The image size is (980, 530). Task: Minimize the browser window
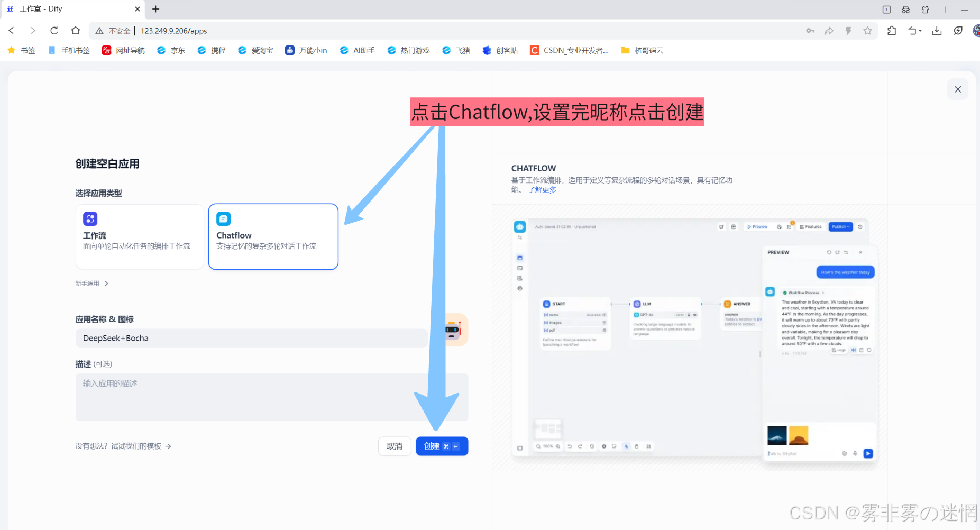click(964, 10)
